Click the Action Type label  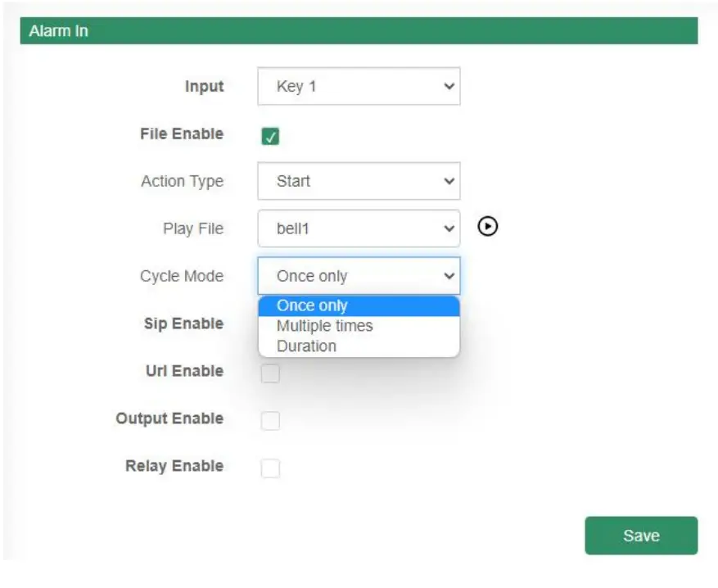(183, 181)
